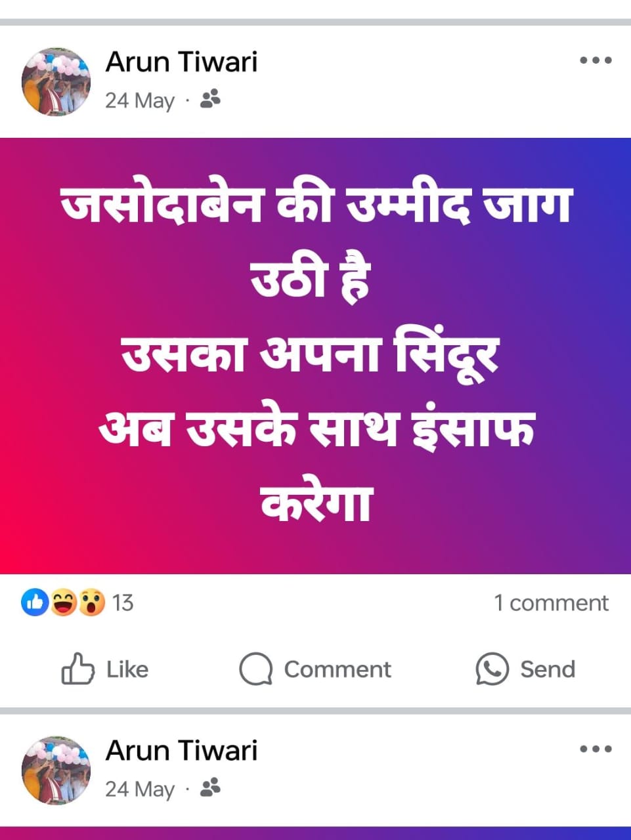The height and width of the screenshot is (840, 631).
Task: Open Arun Tiwari's profile picture on first post
Action: pyautogui.click(x=56, y=81)
